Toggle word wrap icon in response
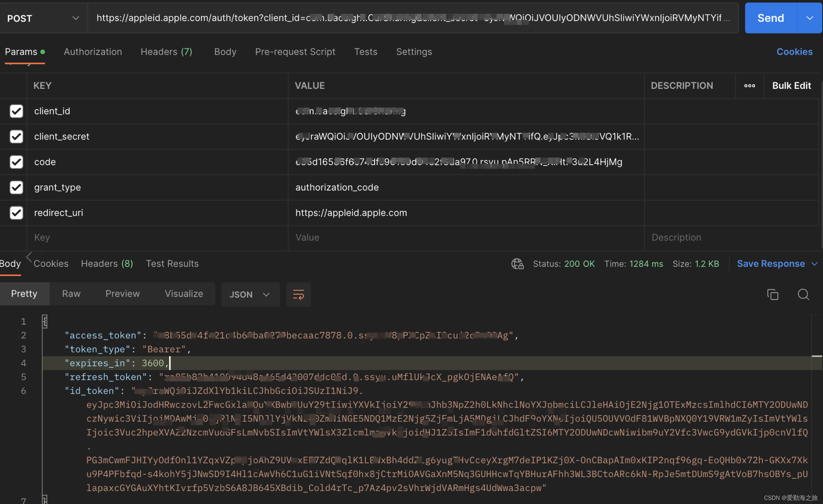Viewport: 823px width, 504px height. pyautogui.click(x=298, y=295)
